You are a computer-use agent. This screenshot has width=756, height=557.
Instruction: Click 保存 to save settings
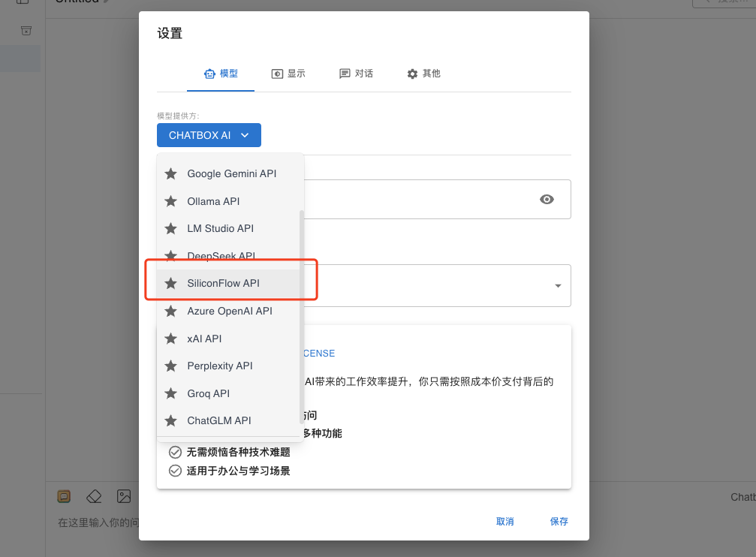click(559, 521)
